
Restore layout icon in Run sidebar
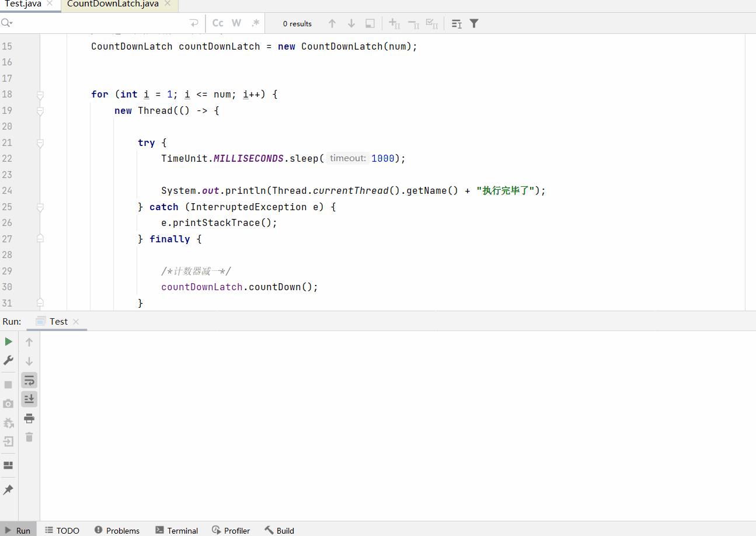[x=8, y=465]
